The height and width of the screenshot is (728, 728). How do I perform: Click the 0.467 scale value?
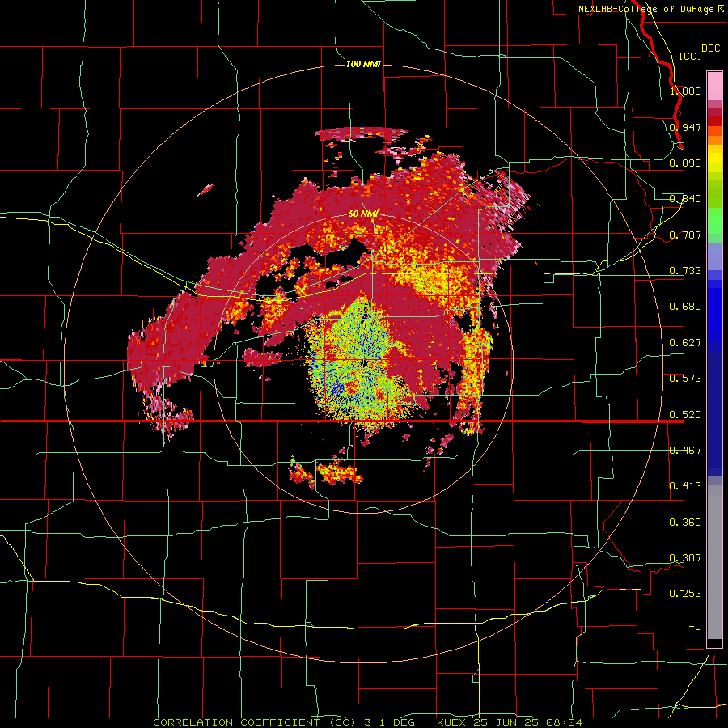(685, 450)
